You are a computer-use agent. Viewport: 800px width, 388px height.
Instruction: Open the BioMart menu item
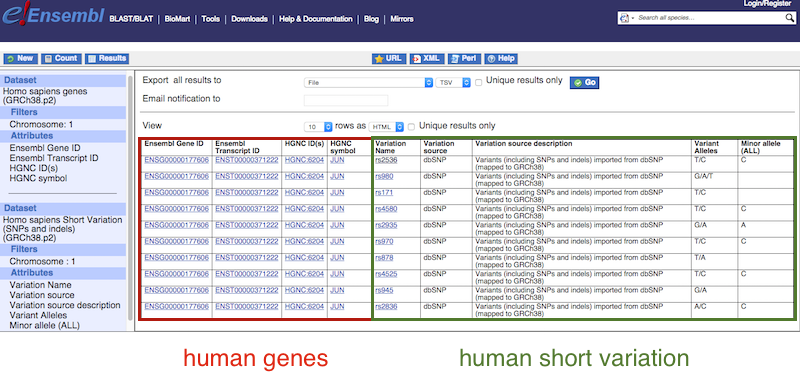pos(177,19)
